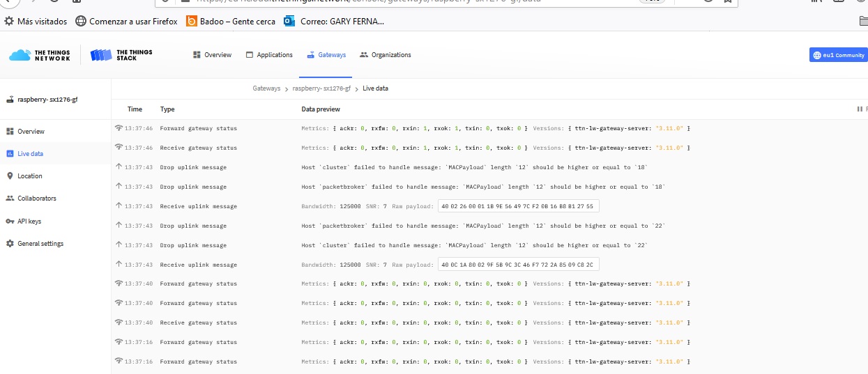Open the Badoo – Gente cerca bookmark
868x374 pixels.
click(x=230, y=22)
